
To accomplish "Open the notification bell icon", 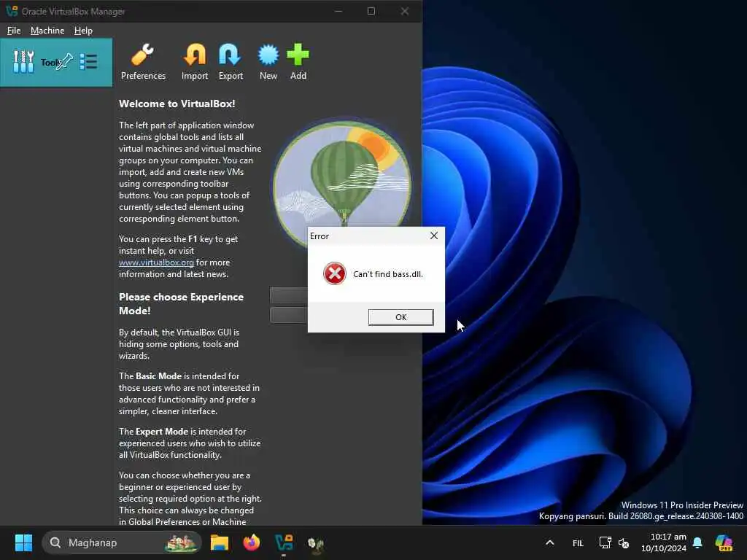I will point(697,542).
